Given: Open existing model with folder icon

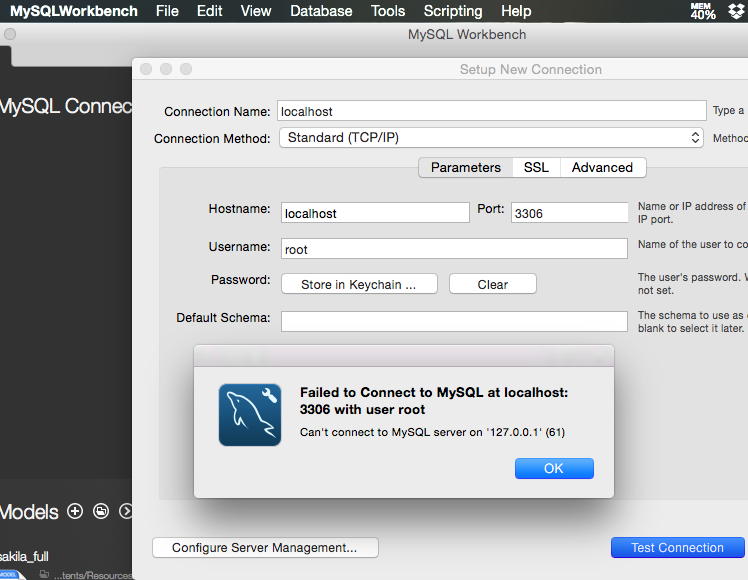Looking at the screenshot, I should point(101,511).
